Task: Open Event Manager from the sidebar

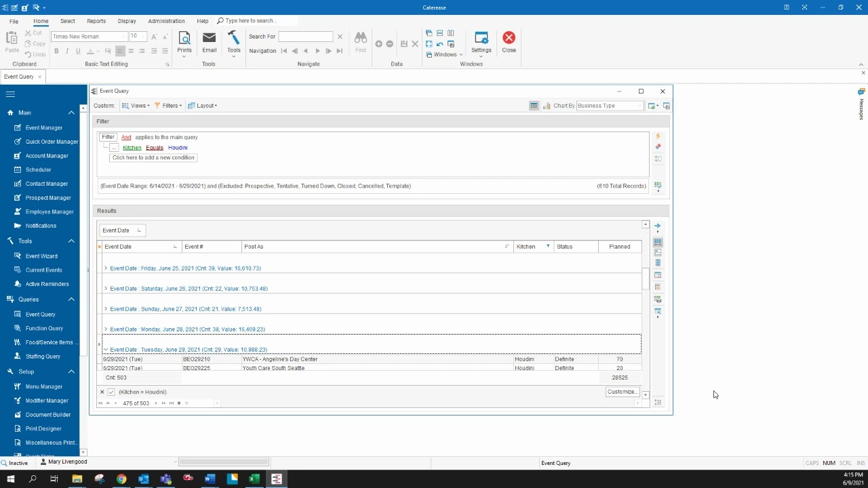Action: point(44,127)
